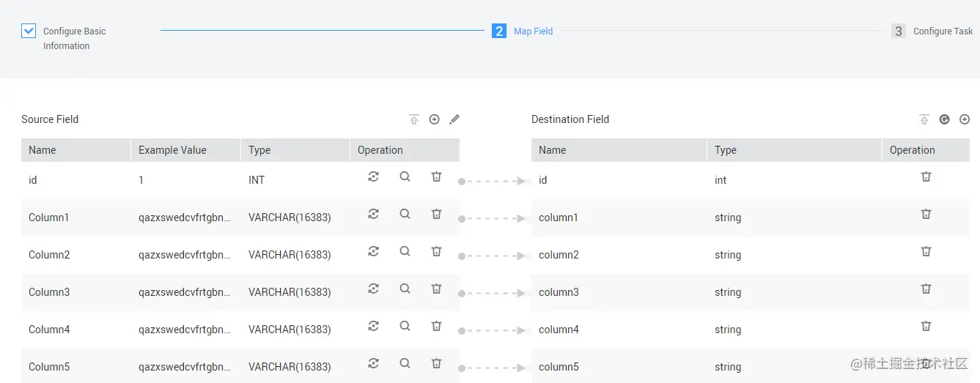Click the Source Field move-to-top icon
The height and width of the screenshot is (383, 980).
414,119
